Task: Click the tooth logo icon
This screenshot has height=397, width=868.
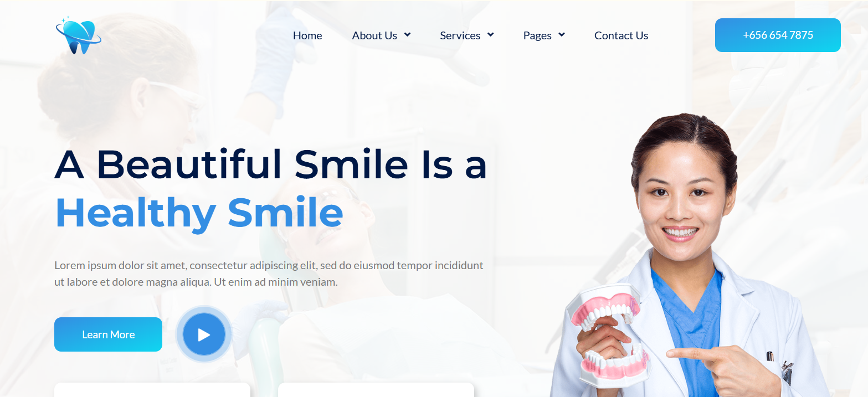Action: point(78,35)
